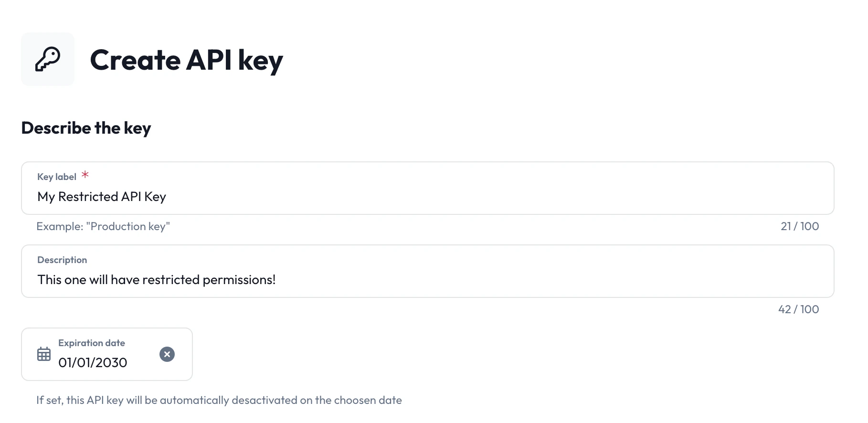Click the Expiration date field showing 01/01/2030
868x423 pixels.
(93, 362)
